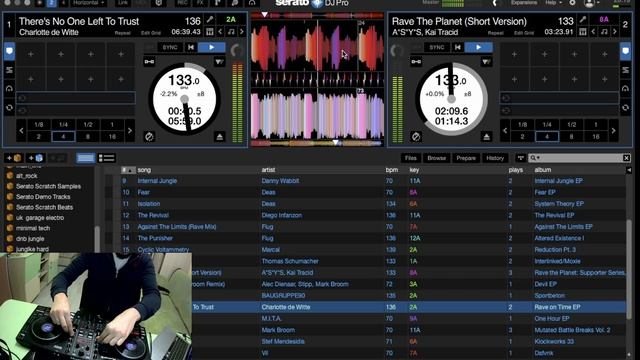
Task: Sort library by key column
Action: 414,170
